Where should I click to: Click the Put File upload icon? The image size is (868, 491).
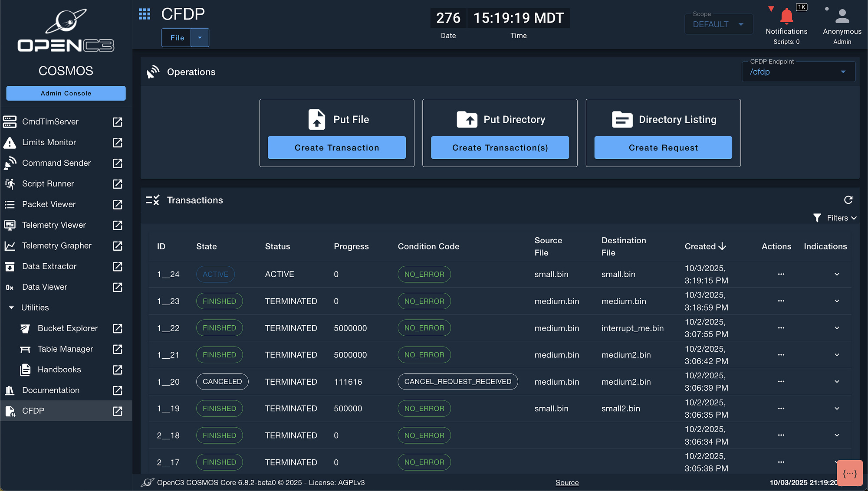[317, 119]
